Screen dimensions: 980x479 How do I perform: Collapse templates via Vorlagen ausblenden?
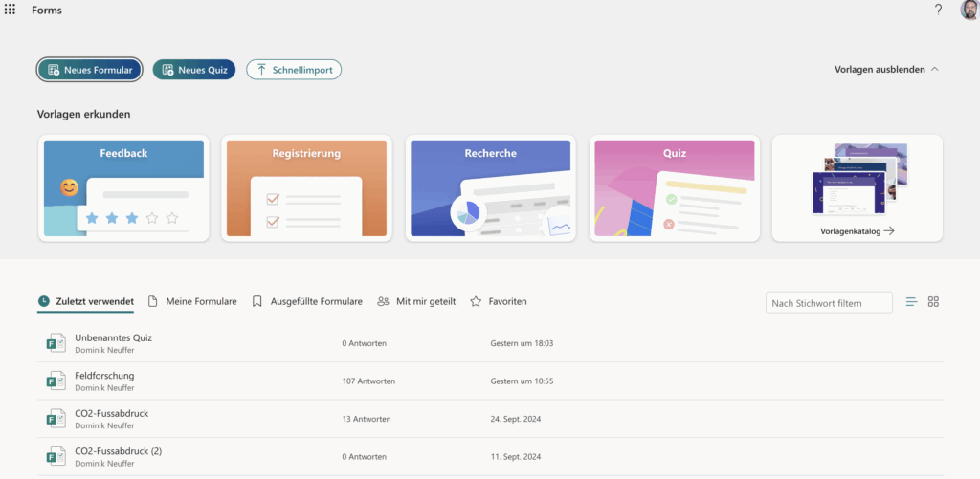point(886,70)
